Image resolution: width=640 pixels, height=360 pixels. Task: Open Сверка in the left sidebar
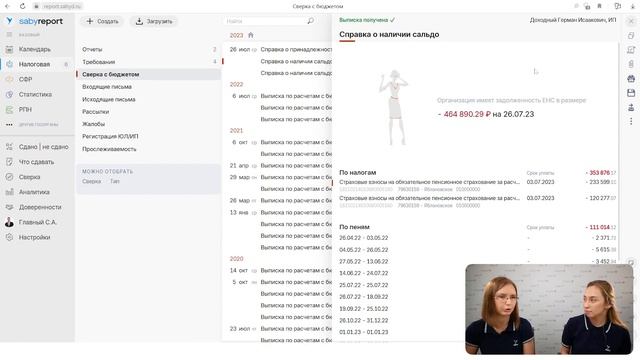(29, 177)
